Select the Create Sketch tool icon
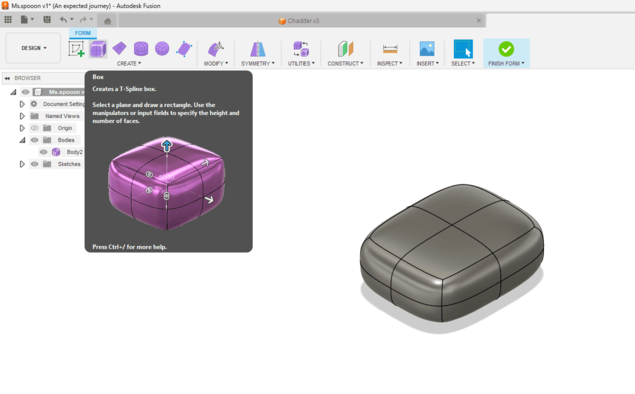635x394 pixels. pos(76,49)
